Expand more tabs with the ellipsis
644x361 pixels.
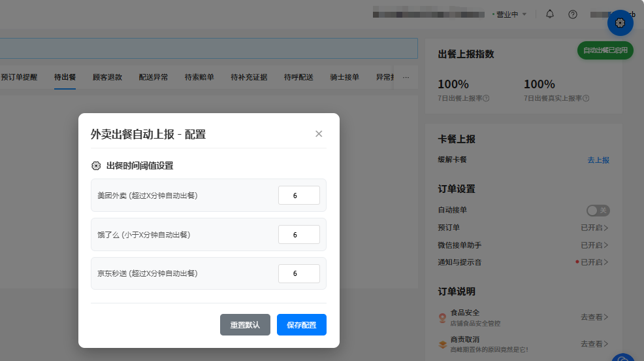pyautogui.click(x=406, y=77)
